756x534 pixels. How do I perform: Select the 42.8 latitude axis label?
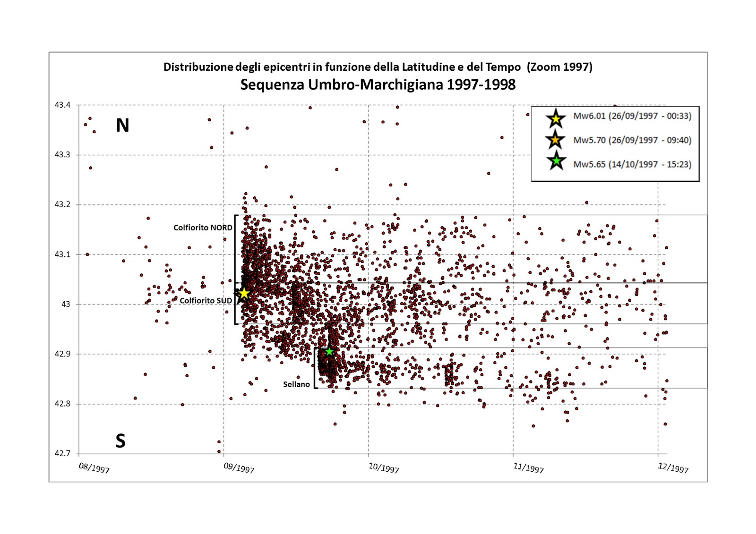pyautogui.click(x=63, y=404)
